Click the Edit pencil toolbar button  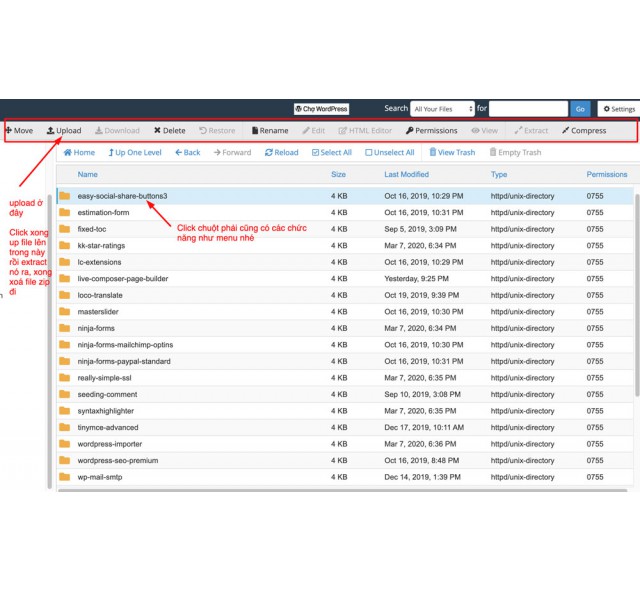tap(313, 131)
